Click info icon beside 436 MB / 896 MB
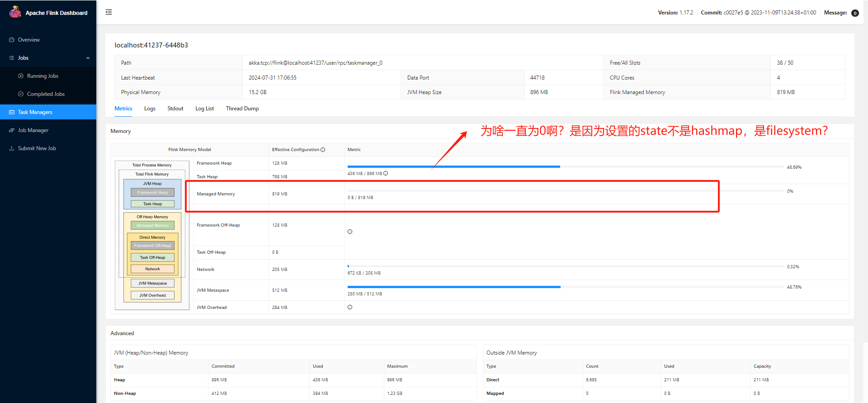The width and height of the screenshot is (868, 403). pyautogui.click(x=386, y=173)
